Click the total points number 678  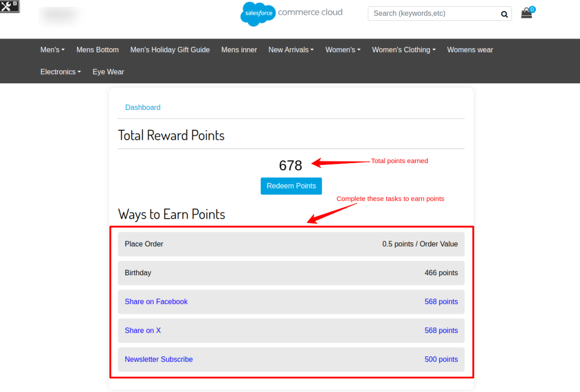coord(291,165)
